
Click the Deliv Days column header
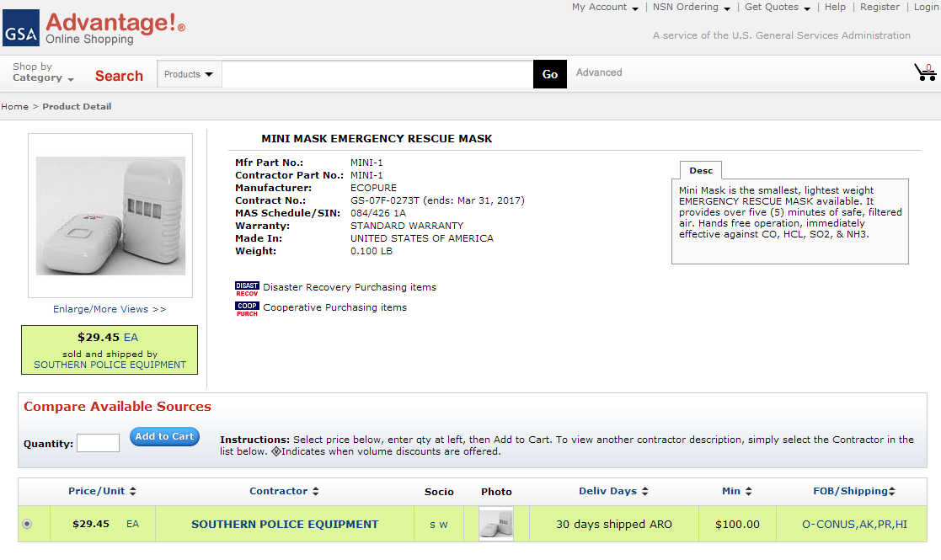point(608,491)
